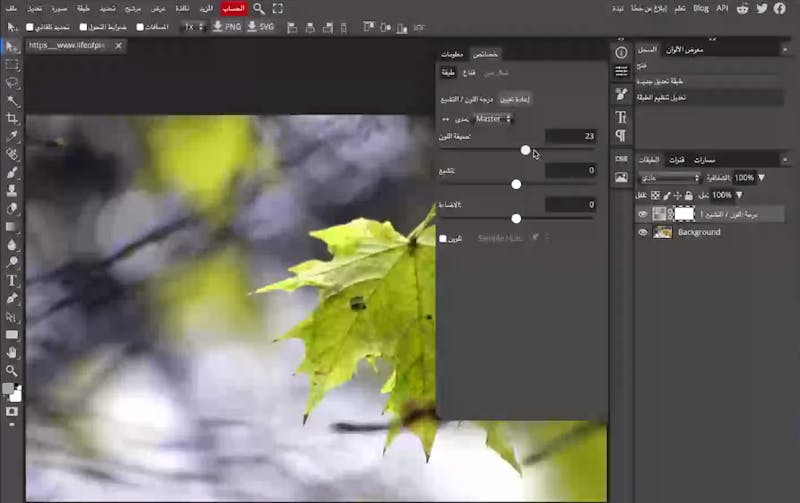This screenshot has height=503, width=800.
Task: Pick the Eyedropper tool
Action: pos(12,136)
